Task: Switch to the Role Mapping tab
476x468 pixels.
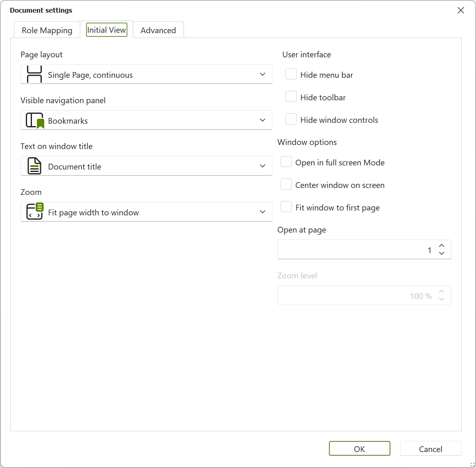Action: pyautogui.click(x=47, y=30)
